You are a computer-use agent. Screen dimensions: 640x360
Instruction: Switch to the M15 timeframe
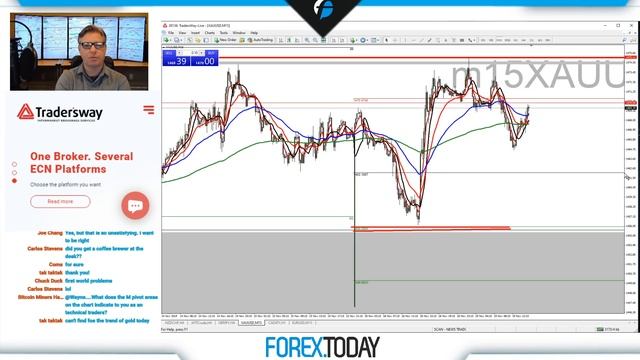499,40
